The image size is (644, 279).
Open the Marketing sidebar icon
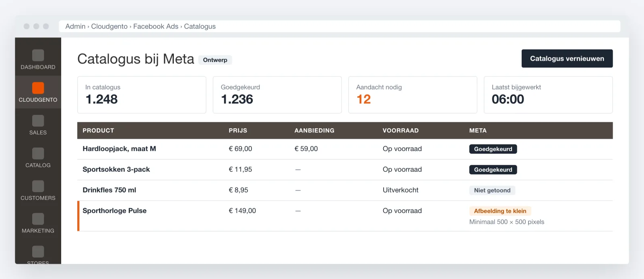click(38, 219)
